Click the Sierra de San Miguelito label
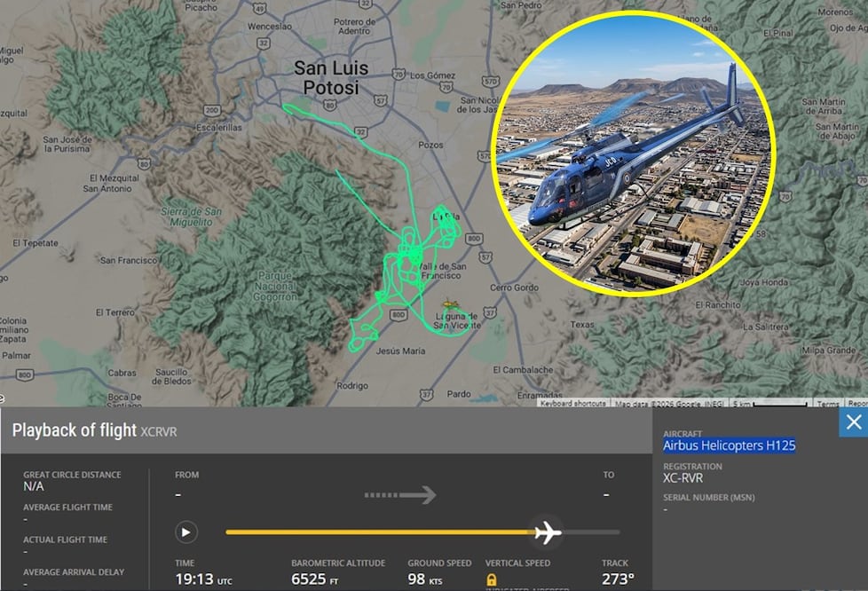This screenshot has width=868, height=591. tap(191, 217)
